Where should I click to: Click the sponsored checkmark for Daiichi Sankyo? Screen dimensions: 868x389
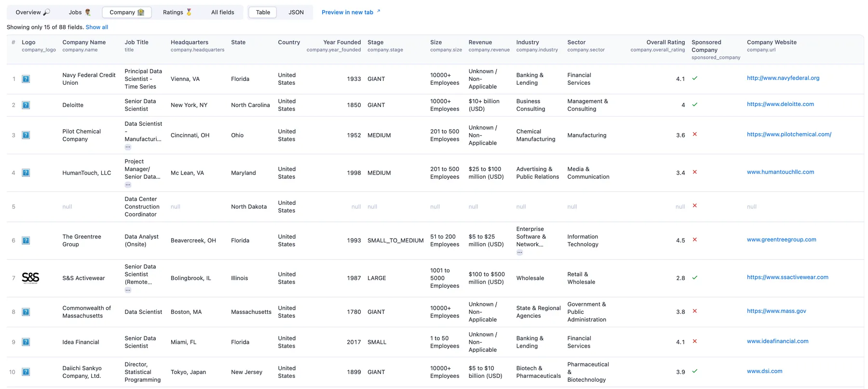[x=695, y=371]
